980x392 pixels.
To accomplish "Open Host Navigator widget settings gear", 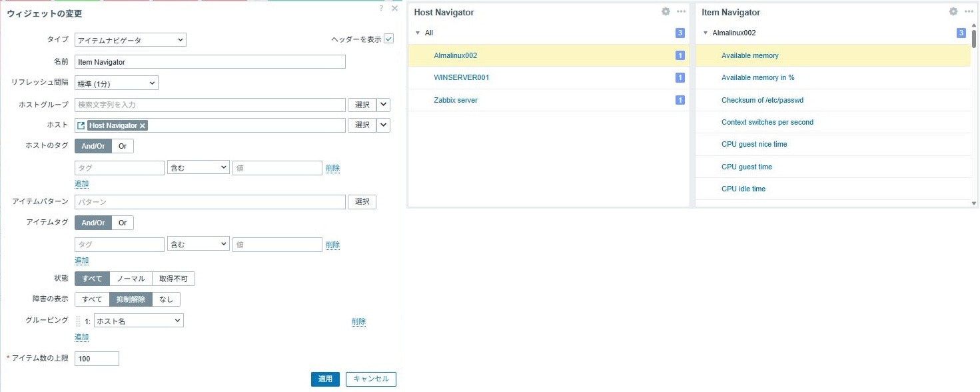I will click(666, 11).
